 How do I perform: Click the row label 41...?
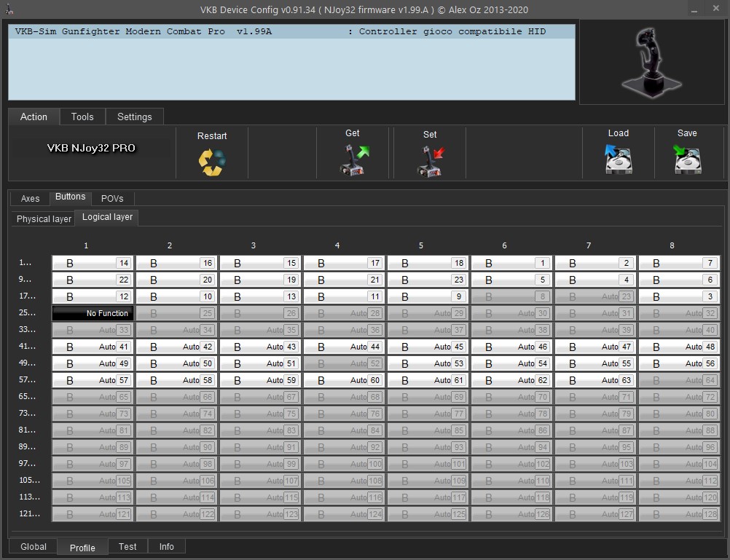pyautogui.click(x=27, y=347)
